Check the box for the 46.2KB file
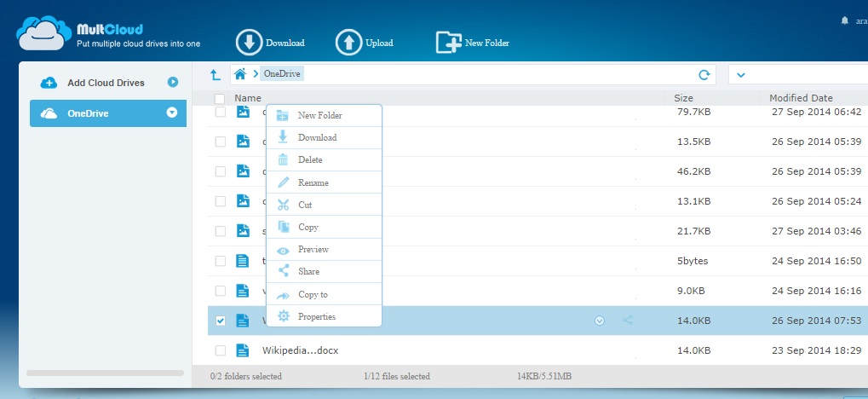This screenshot has height=399, width=868. tap(221, 171)
